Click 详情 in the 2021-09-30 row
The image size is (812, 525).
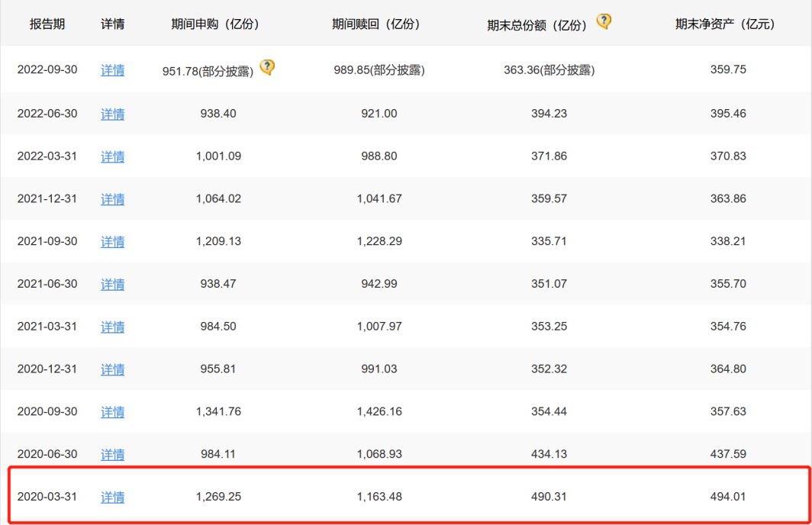[112, 242]
